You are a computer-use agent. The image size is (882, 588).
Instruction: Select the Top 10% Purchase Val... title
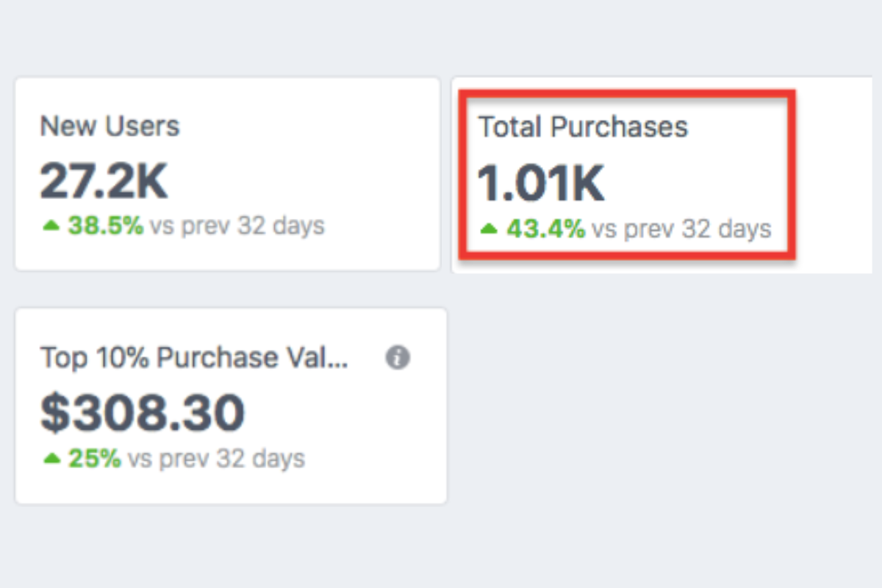pos(194,358)
